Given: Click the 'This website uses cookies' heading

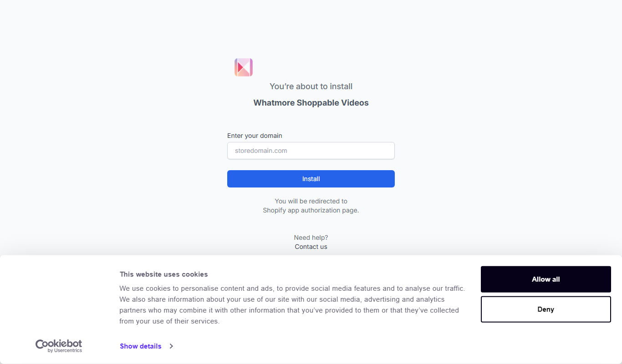Looking at the screenshot, I should point(163,274).
